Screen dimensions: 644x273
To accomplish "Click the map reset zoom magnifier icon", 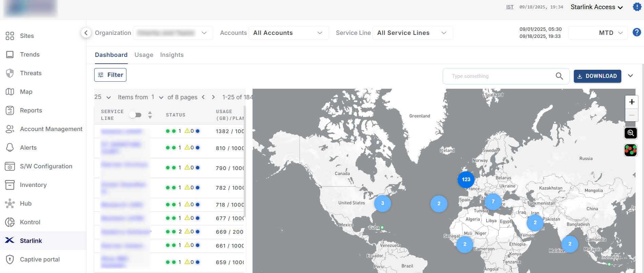I will coord(630,133).
